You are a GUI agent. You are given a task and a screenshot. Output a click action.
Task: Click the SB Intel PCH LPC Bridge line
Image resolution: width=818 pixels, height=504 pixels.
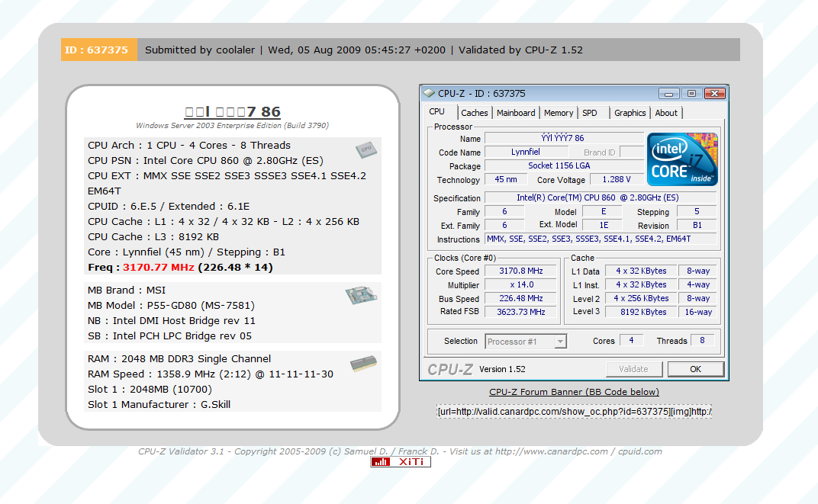(169, 336)
